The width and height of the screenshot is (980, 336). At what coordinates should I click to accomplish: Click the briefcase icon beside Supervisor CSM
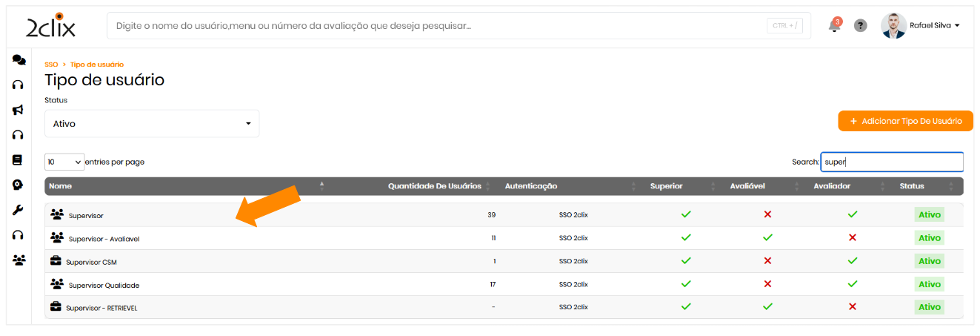56,261
